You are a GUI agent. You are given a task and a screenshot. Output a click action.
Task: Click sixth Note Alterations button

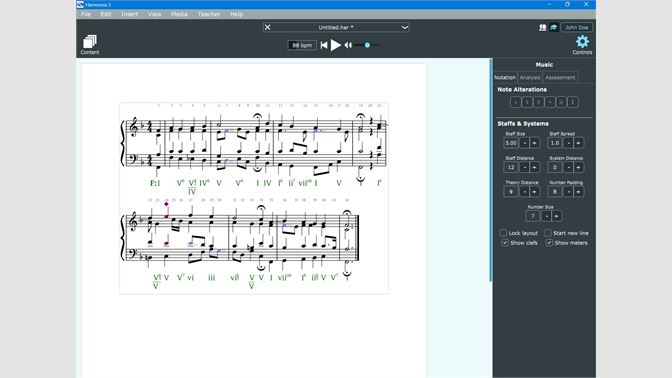tap(573, 102)
